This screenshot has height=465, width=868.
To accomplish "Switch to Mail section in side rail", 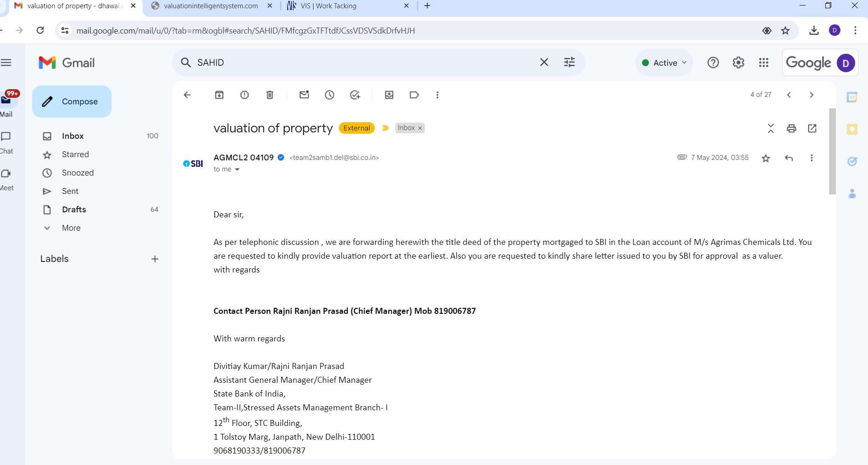I will pyautogui.click(x=7, y=104).
